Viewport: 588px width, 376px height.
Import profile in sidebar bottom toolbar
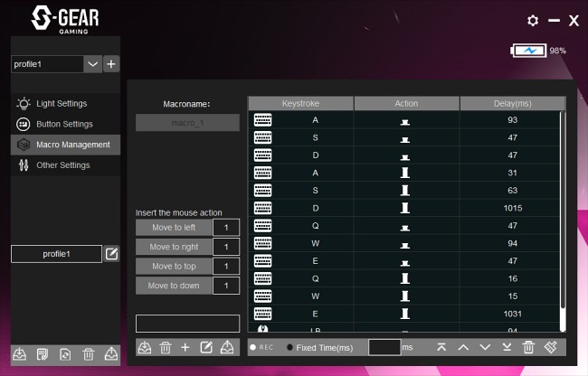point(20,354)
